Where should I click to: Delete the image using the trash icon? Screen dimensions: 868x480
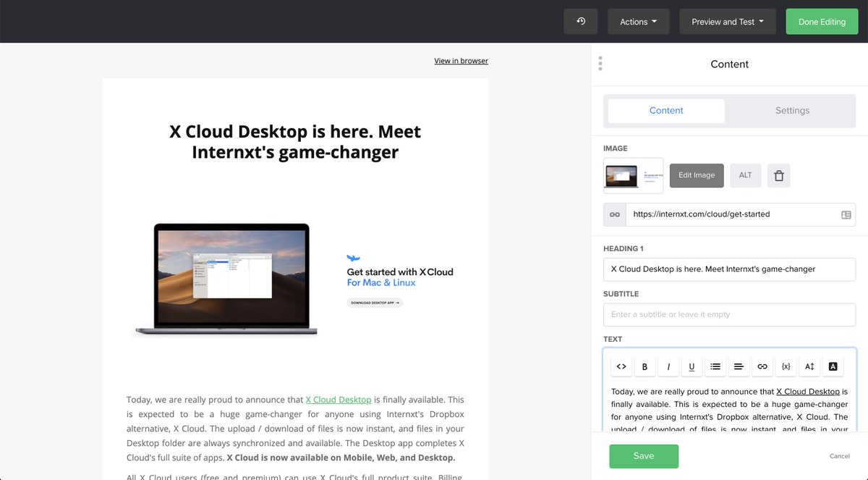pos(778,175)
